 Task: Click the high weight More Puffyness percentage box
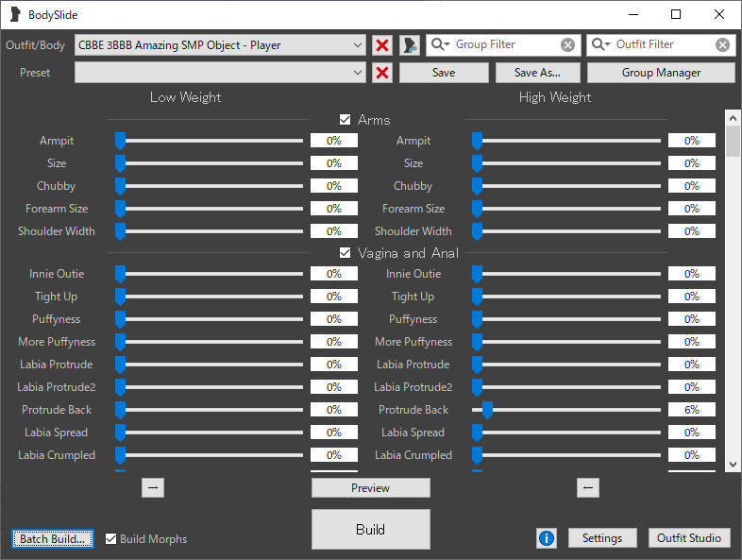point(691,342)
